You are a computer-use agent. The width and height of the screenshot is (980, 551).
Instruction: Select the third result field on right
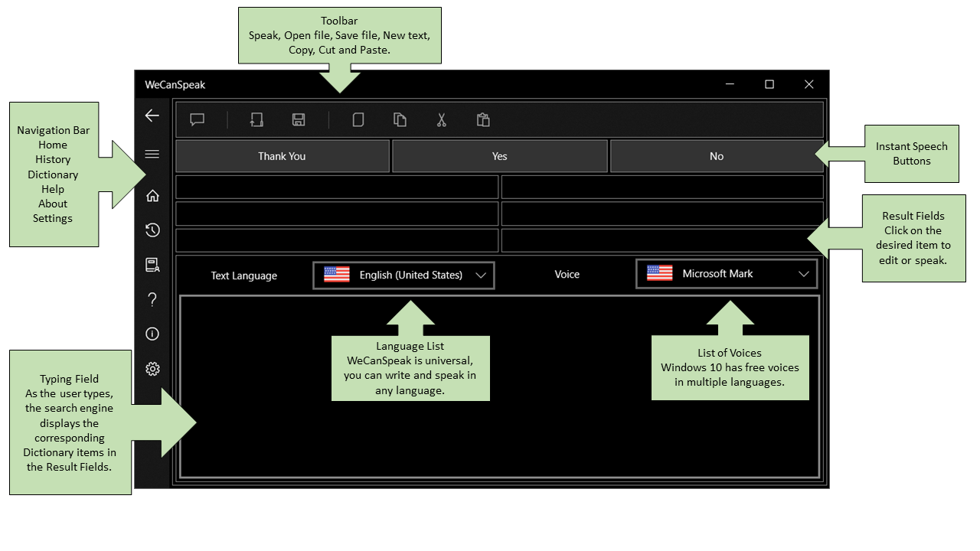662,240
